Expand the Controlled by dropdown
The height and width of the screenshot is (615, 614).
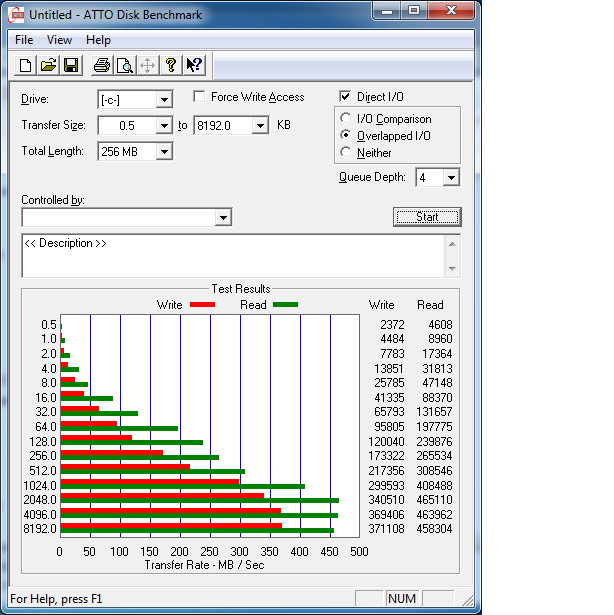pyautogui.click(x=223, y=217)
